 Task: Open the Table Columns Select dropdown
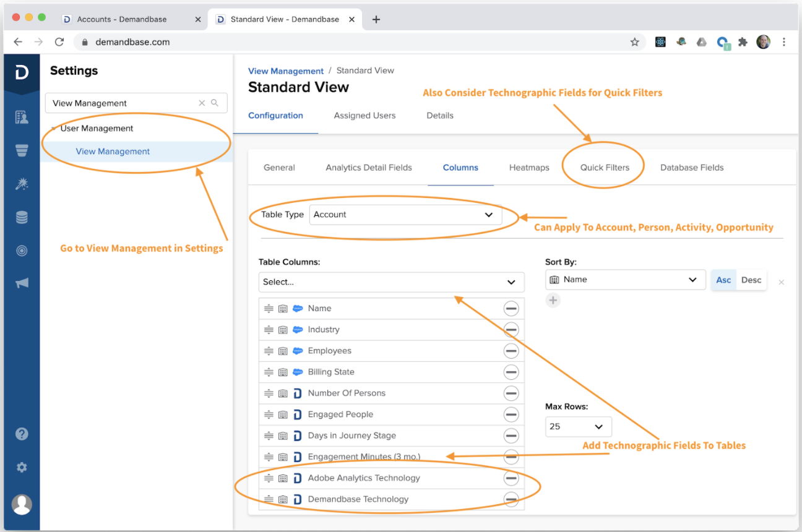click(391, 282)
